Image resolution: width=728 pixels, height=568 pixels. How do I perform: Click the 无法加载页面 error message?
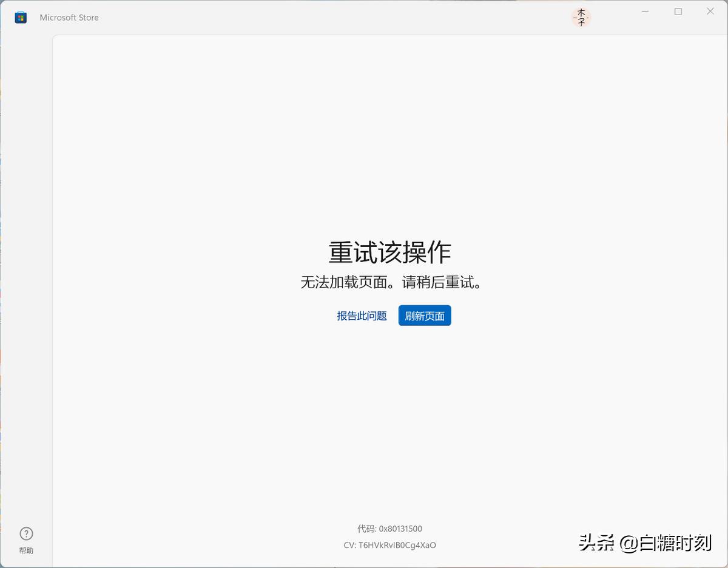(x=390, y=282)
